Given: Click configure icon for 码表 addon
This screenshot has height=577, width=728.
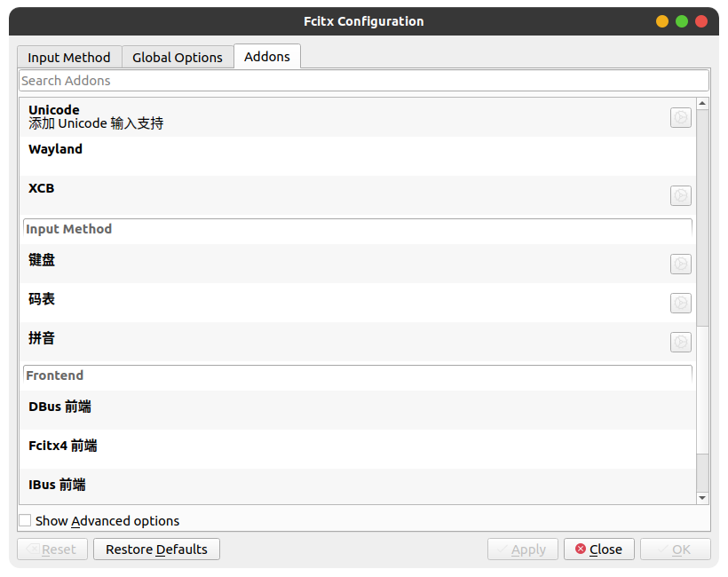Looking at the screenshot, I should pos(681,303).
